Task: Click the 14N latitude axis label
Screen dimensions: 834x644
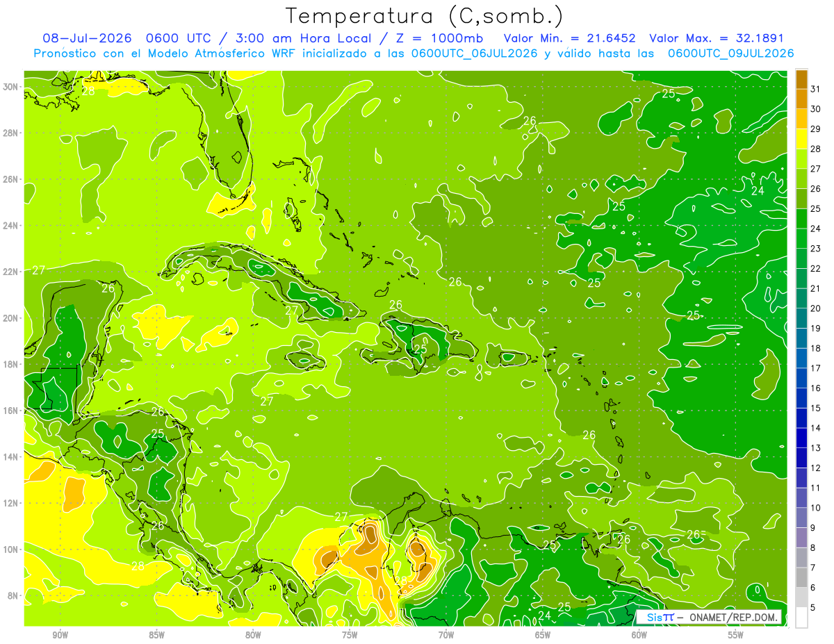Action: pyautogui.click(x=10, y=456)
